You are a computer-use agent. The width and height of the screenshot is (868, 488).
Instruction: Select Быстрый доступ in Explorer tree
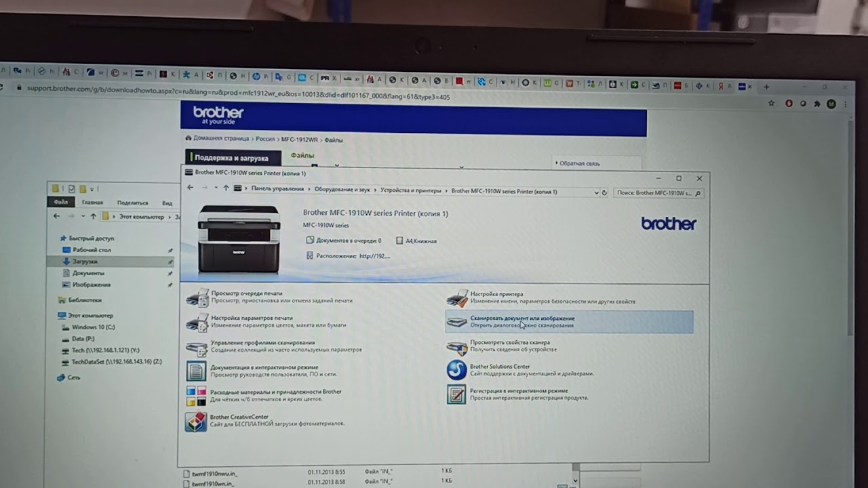tap(91, 239)
